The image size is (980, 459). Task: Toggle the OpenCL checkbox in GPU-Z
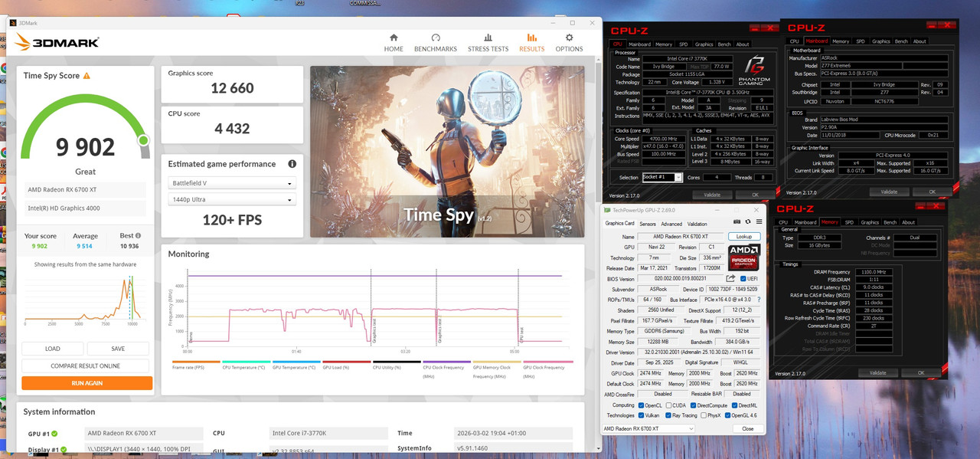[x=642, y=405]
